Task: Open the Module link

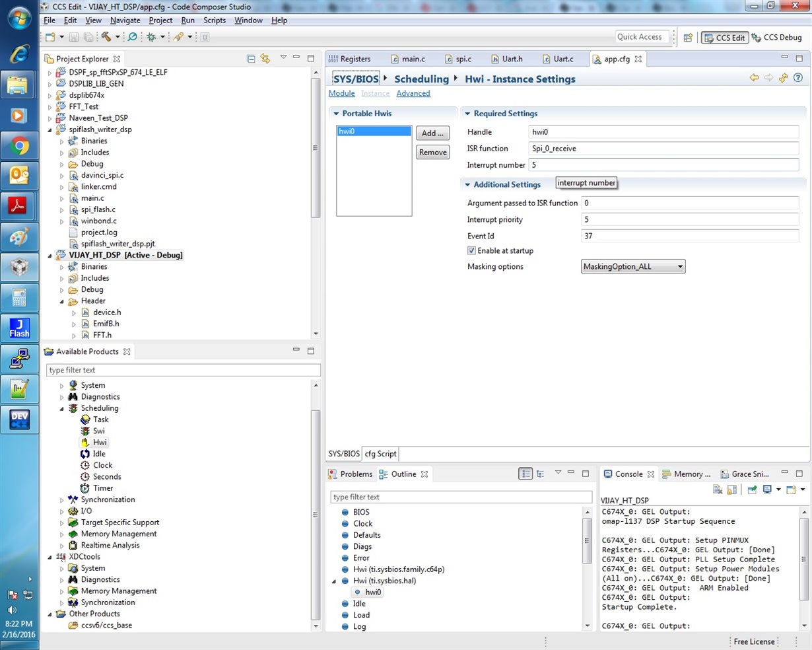Action: tap(342, 93)
